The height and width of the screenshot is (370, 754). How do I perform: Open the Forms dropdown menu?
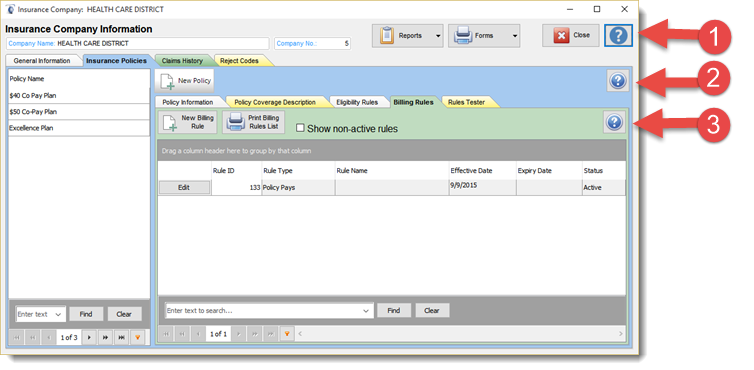[x=515, y=36]
